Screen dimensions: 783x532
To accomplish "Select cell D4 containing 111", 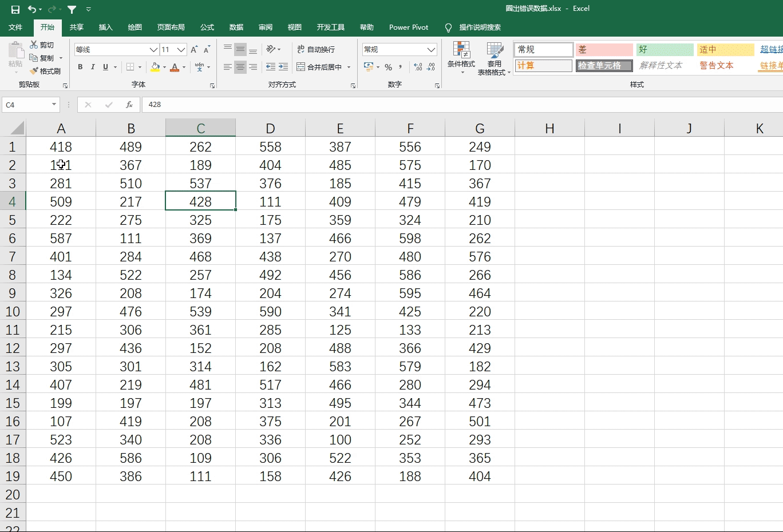I will point(270,201).
